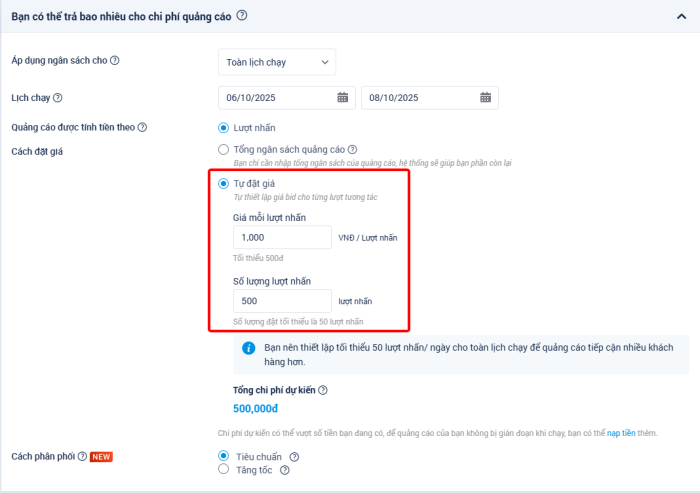
Task: Click help icon next to section title
Action: 242,15
